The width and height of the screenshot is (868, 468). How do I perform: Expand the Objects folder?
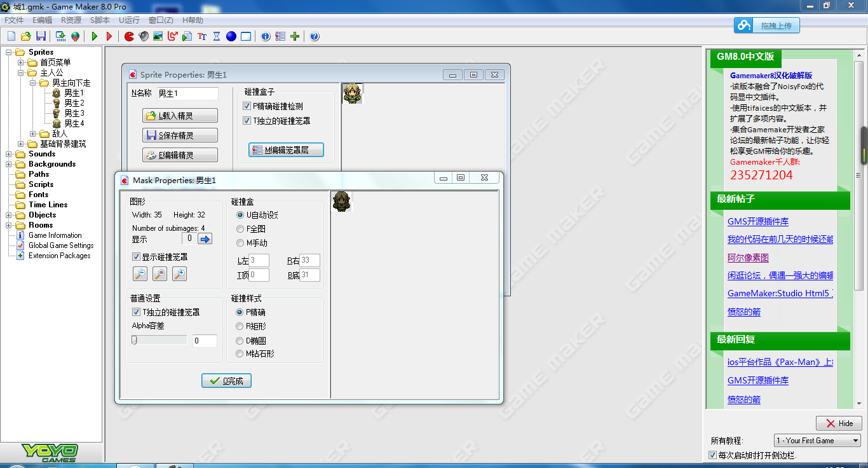pos(9,215)
